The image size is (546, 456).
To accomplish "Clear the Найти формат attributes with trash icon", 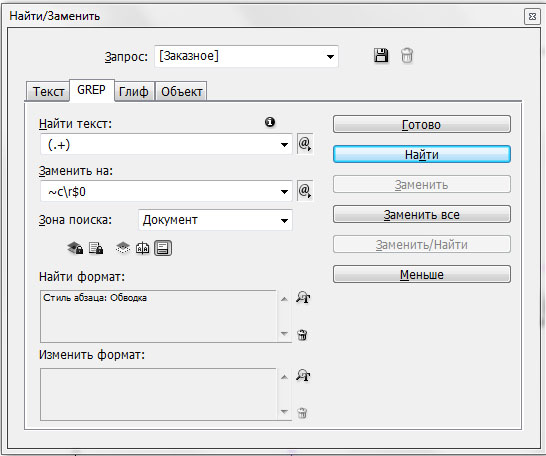I will coord(302,335).
